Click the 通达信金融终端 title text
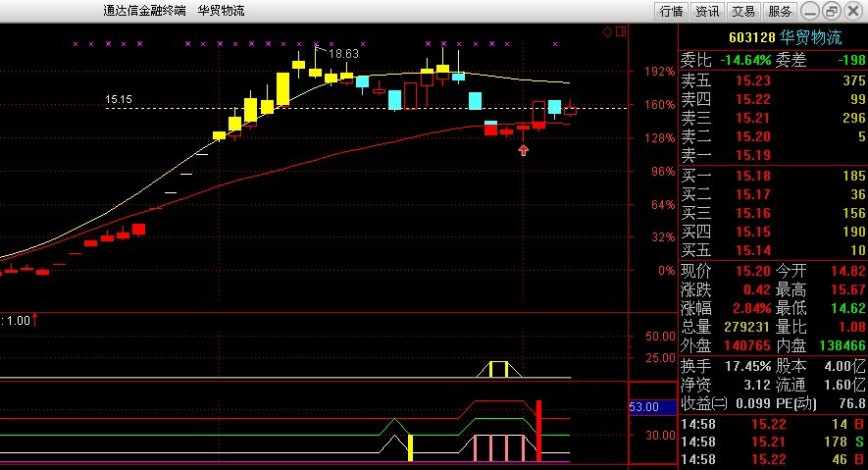Image resolution: width=868 pixels, height=470 pixels. pos(144,11)
